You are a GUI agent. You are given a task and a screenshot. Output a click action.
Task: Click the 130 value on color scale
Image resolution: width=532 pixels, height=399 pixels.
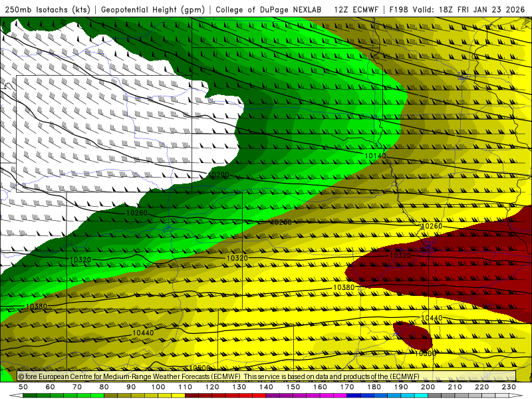(x=239, y=387)
